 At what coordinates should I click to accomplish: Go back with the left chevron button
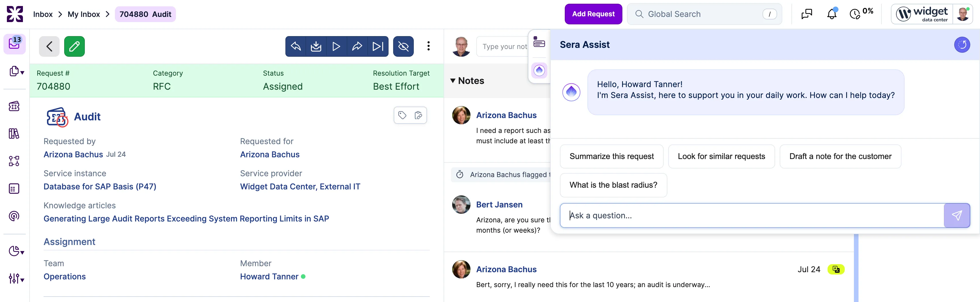pyautogui.click(x=49, y=46)
